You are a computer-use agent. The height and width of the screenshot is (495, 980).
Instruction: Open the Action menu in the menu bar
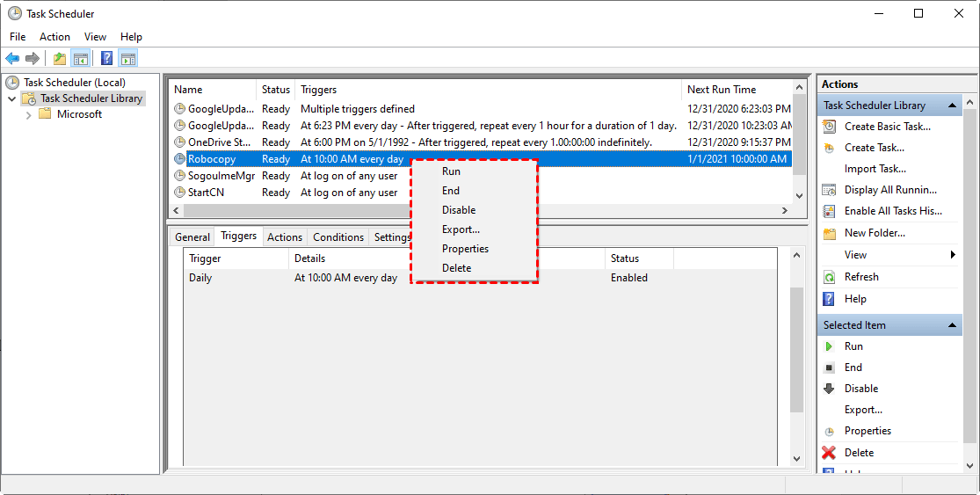click(x=54, y=37)
